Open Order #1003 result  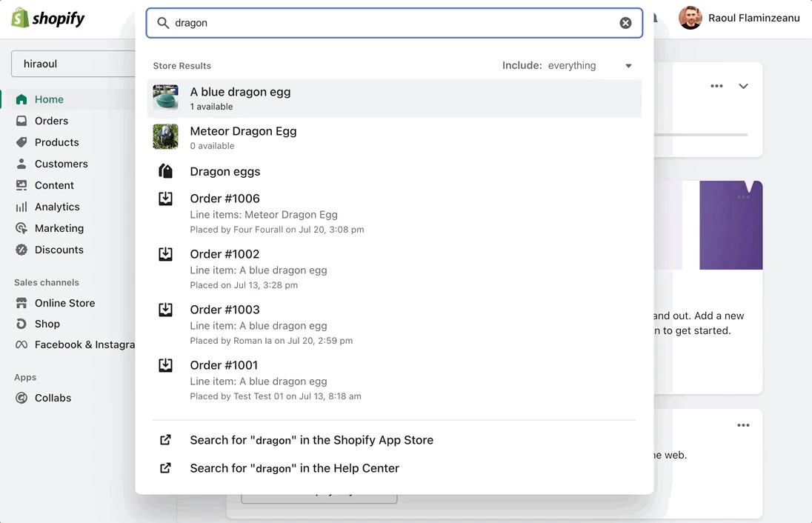point(394,324)
